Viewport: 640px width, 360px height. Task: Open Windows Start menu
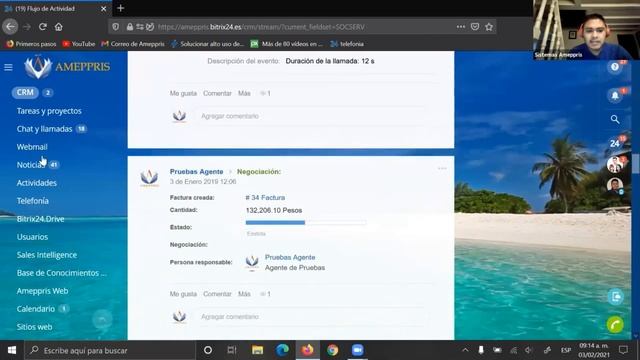(12, 350)
